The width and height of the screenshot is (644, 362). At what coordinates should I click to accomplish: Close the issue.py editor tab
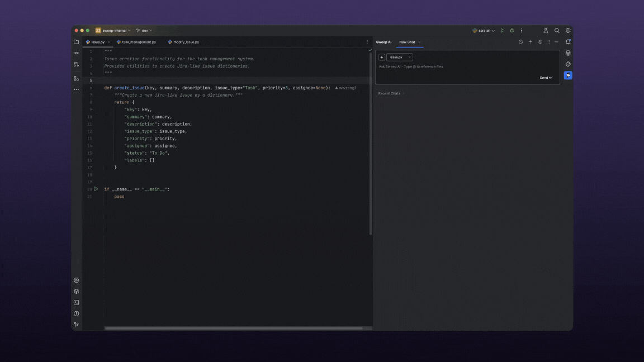click(x=109, y=42)
